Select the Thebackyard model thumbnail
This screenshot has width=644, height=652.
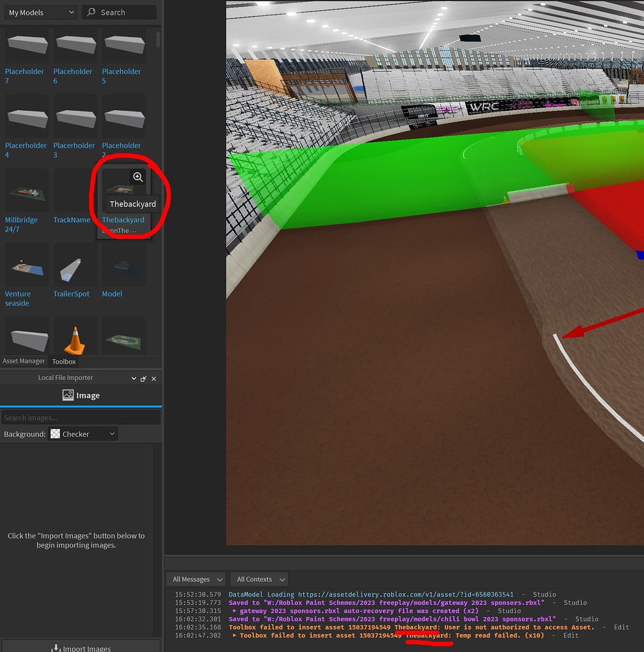tap(124, 190)
